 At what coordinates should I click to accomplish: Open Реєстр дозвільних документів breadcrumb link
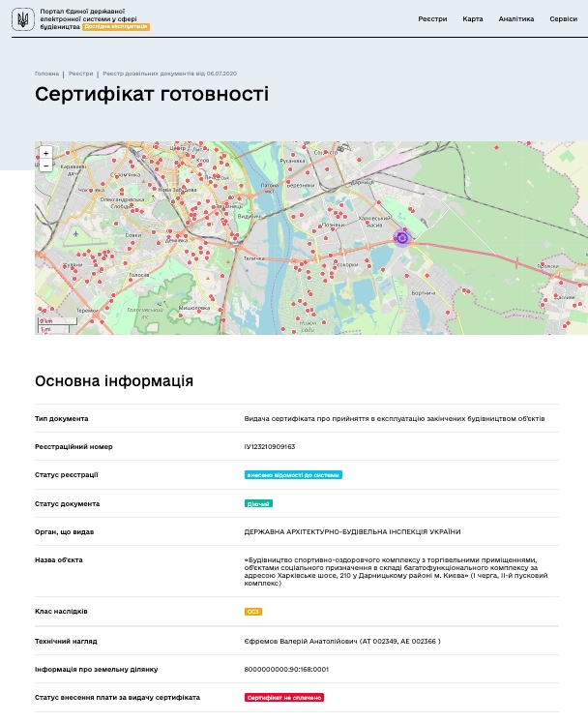coord(169,74)
